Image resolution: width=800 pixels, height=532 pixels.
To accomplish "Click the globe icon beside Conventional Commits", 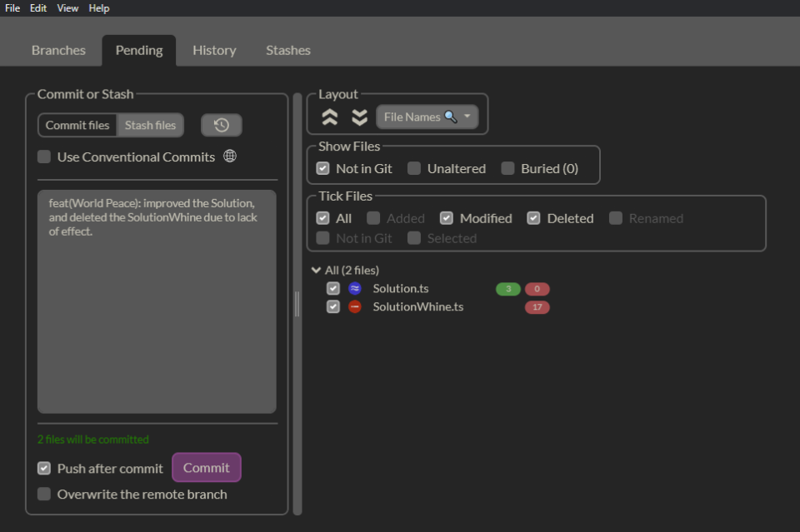I will coord(230,156).
